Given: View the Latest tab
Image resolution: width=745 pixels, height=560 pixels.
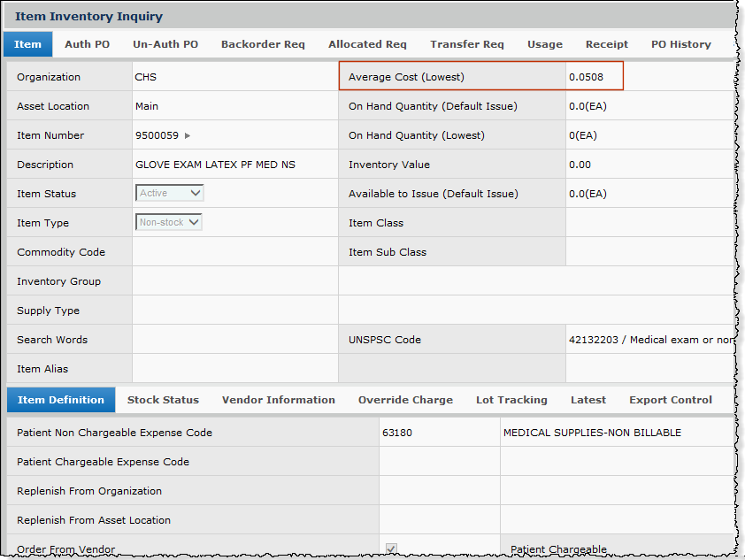Looking at the screenshot, I should 588,400.
